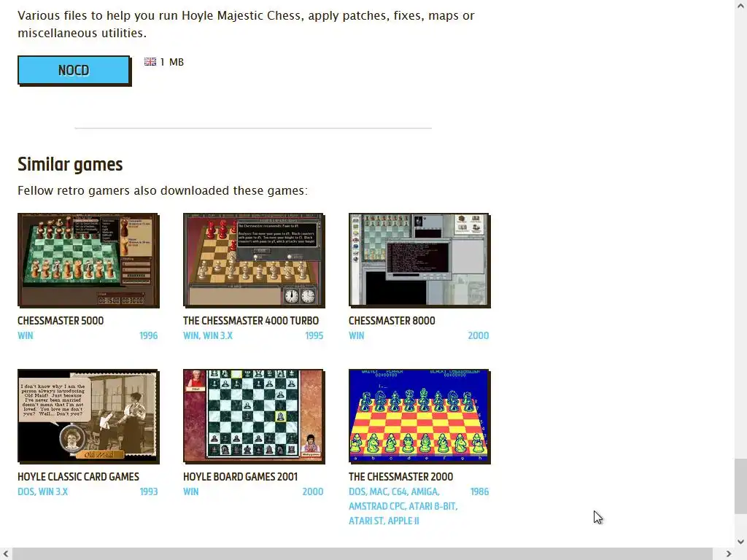Click WIN, WIN 3.X under Chessmaster 4000 Turbo
Viewport: 747px width, 560px height.
pyautogui.click(x=208, y=335)
